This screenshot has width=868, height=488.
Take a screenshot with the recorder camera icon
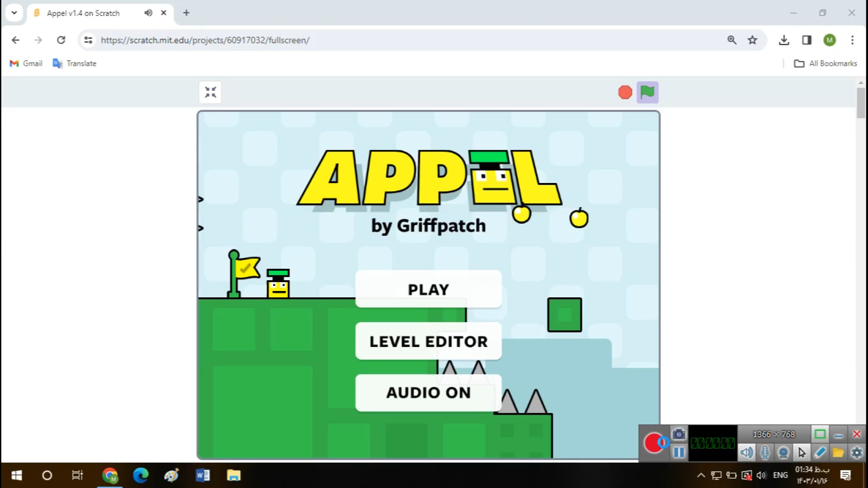click(679, 434)
